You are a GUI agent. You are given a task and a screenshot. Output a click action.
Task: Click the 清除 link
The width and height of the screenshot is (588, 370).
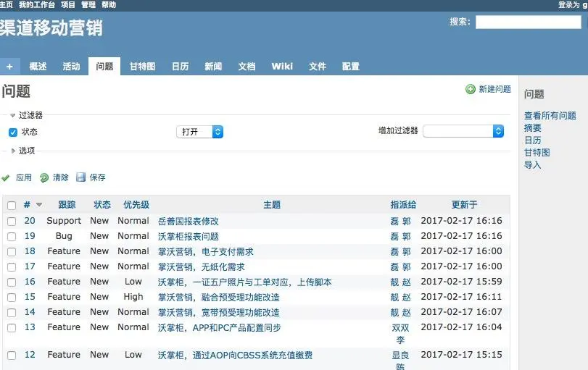[61, 177]
